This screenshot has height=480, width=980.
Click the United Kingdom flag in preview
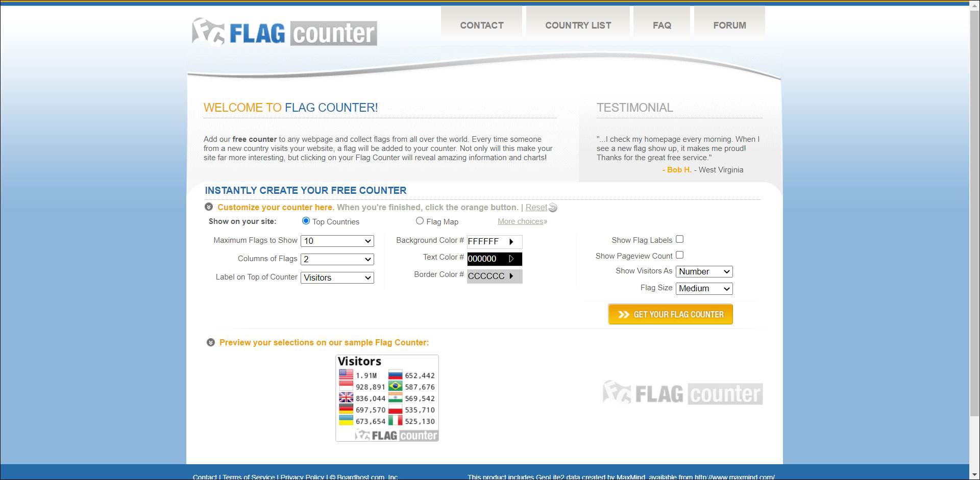346,397
